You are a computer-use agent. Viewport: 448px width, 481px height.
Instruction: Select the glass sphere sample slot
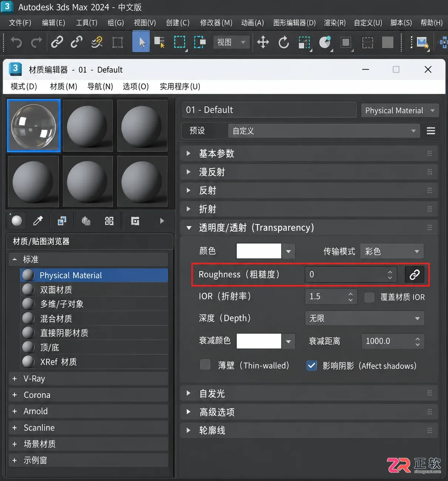point(34,126)
